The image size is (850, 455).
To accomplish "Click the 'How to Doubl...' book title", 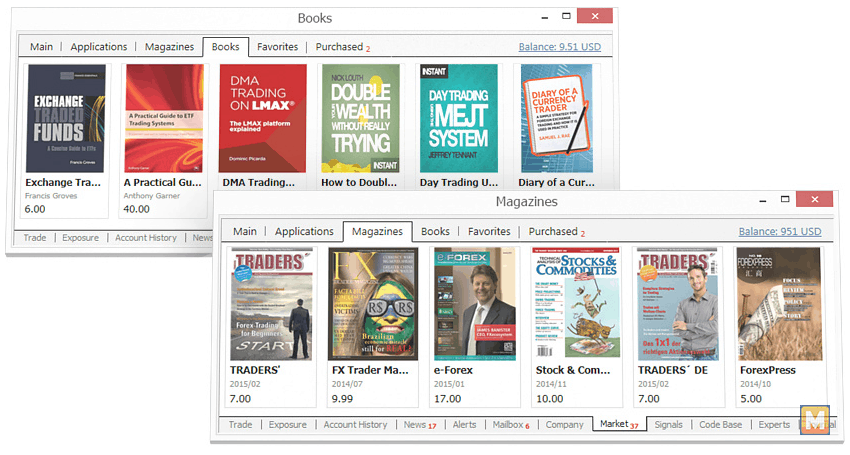I will [359, 183].
